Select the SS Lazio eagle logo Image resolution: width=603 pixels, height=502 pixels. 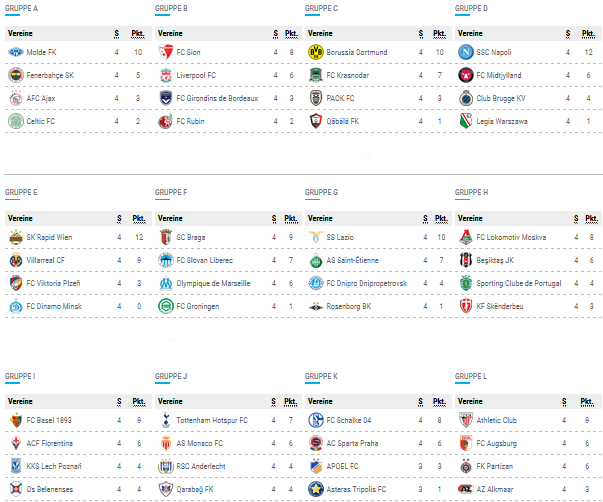pos(315,237)
